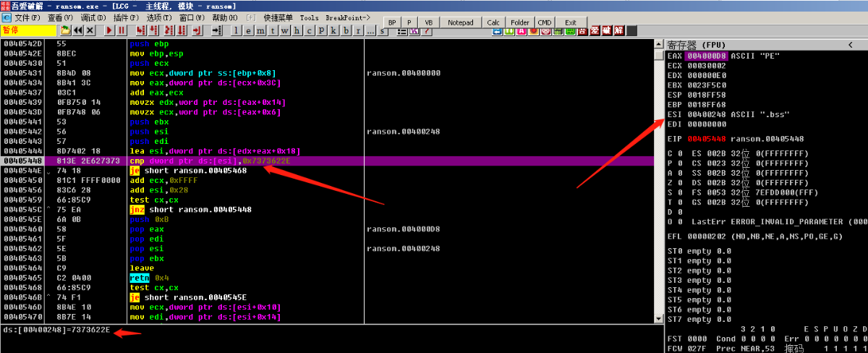Click the Execute till return icon
868x353 pixels.
[196, 30]
